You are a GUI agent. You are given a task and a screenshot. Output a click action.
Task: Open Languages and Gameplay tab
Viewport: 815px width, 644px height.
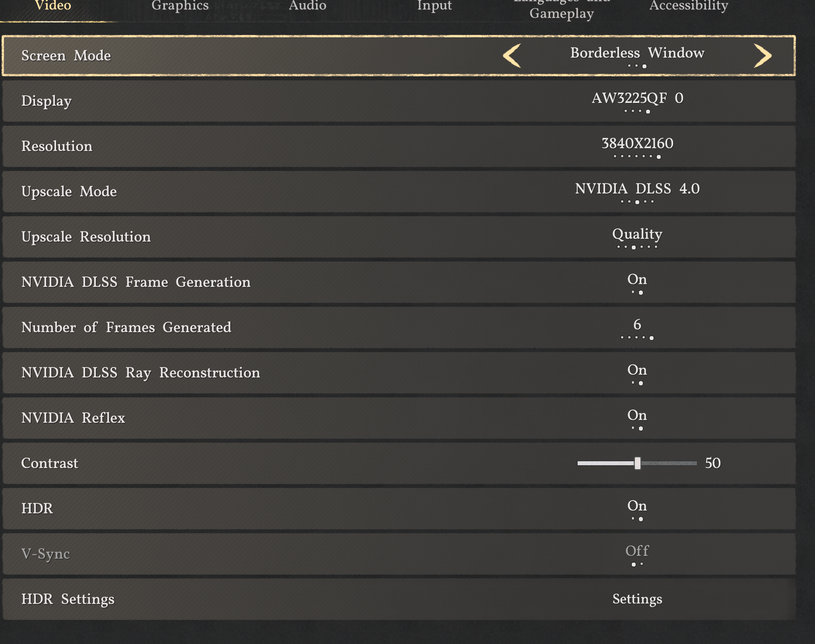click(561, 12)
